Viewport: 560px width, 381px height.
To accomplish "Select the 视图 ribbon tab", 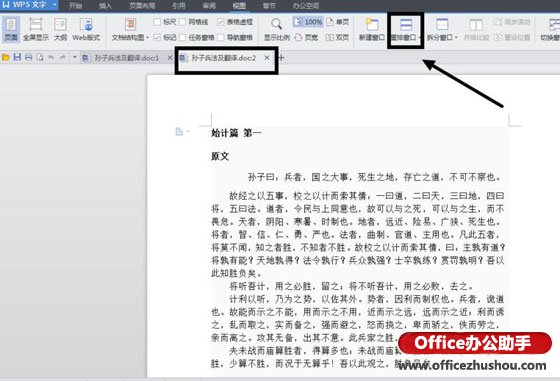I will [239, 5].
